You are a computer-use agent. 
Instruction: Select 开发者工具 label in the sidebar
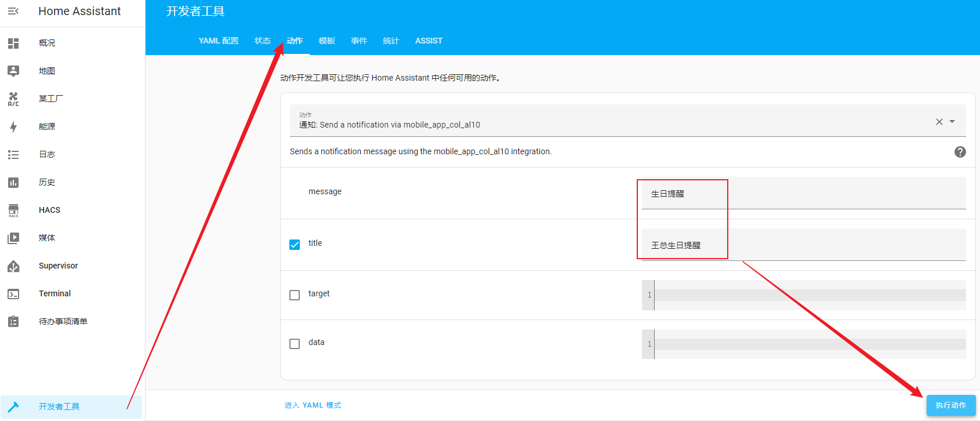(59, 407)
